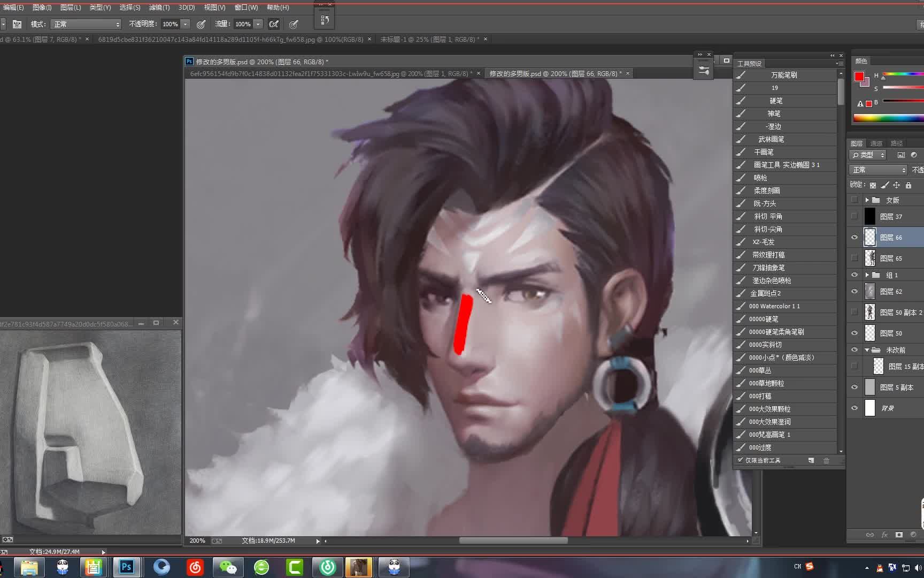
Task: Create new tool preset icon
Action: point(811,460)
